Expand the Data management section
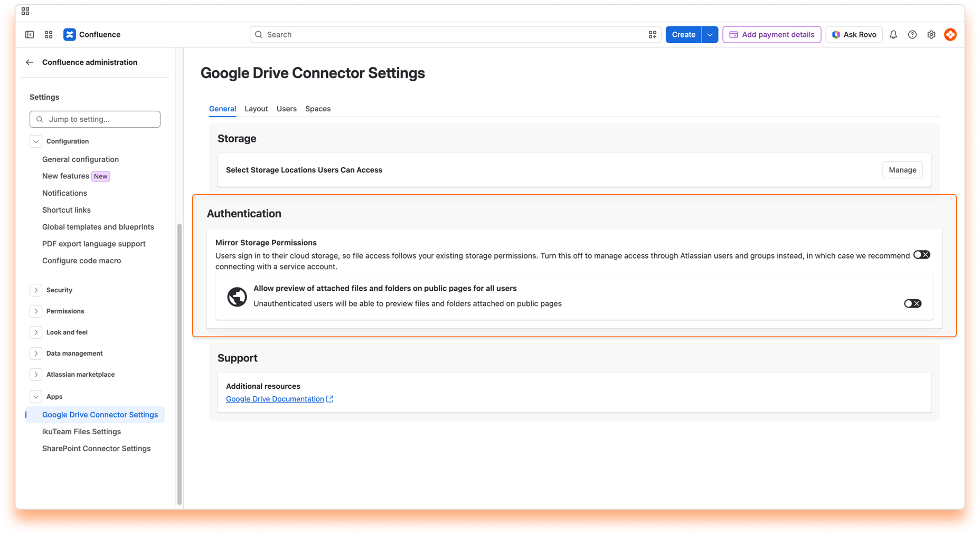Viewport: 980px width, 535px height. tap(36, 354)
